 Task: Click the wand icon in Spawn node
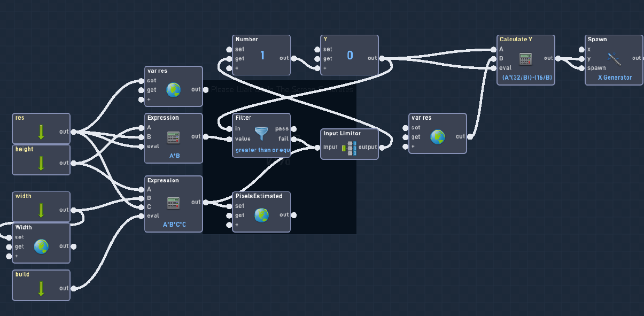click(614, 58)
